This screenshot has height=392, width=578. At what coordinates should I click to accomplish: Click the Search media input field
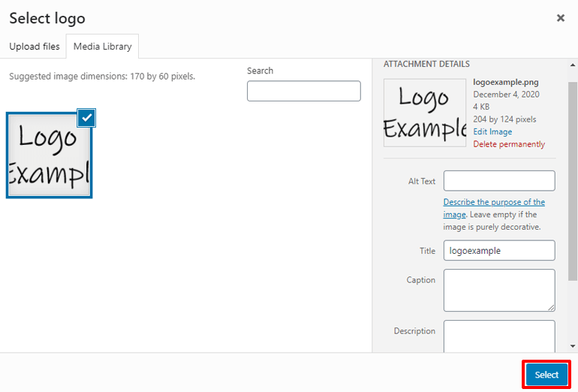coord(303,91)
